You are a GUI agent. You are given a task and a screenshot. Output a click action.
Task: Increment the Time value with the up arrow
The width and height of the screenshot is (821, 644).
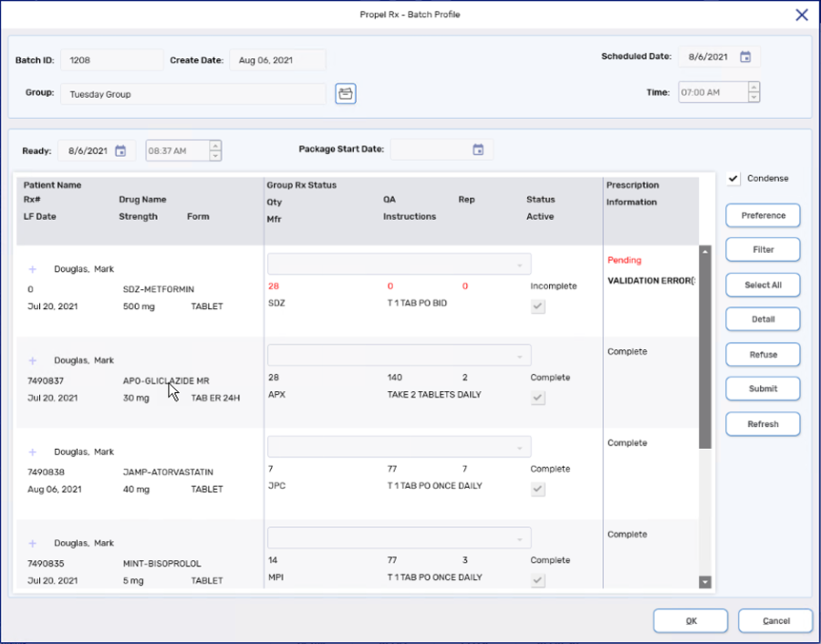point(753,88)
